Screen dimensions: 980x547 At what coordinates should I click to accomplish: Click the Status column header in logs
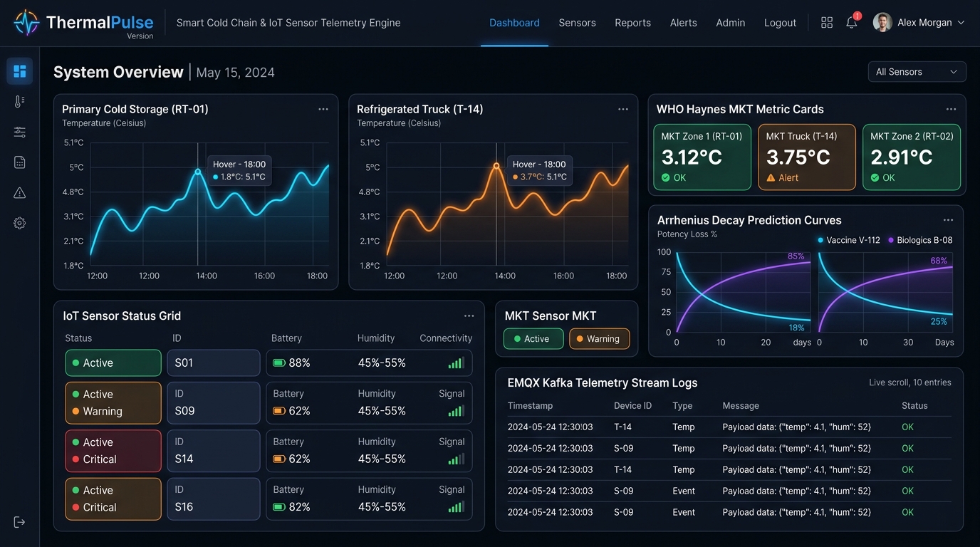pyautogui.click(x=914, y=405)
